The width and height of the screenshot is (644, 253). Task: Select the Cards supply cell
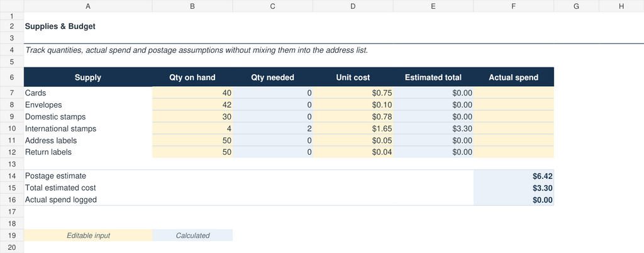coord(88,93)
